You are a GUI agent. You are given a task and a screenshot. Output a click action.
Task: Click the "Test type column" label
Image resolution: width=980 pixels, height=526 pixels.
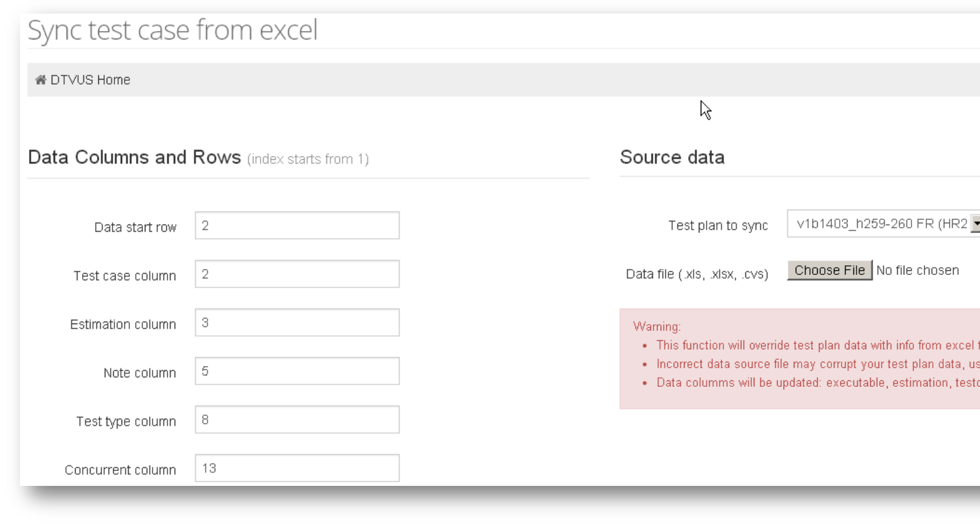coord(126,421)
